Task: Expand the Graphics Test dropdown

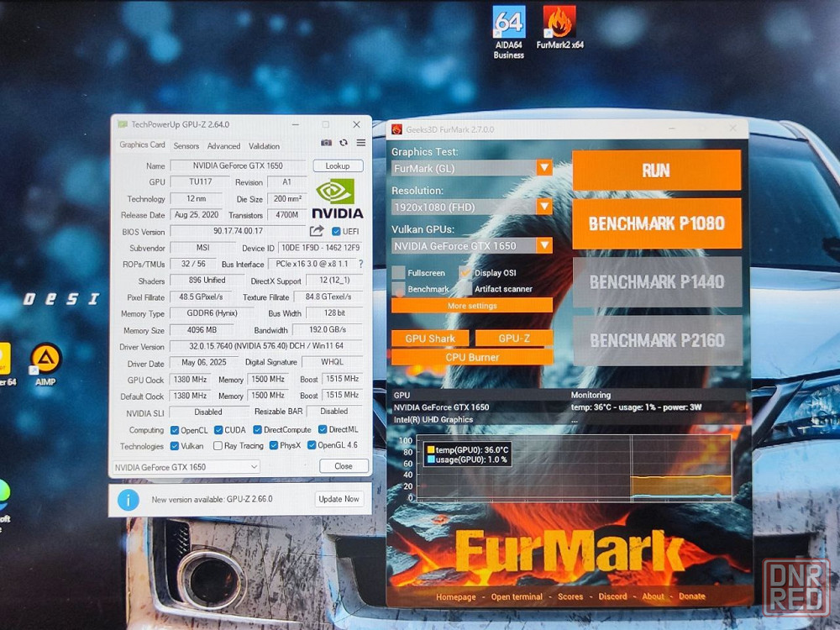Action: coord(544,168)
